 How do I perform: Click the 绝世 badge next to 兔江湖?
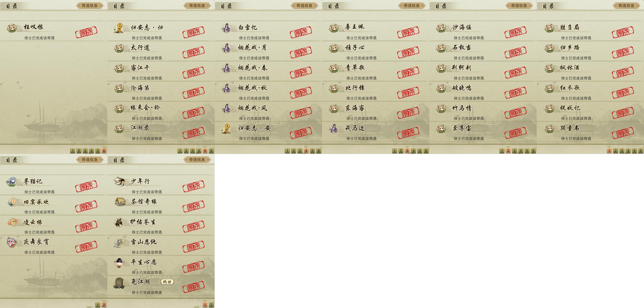pos(167,282)
